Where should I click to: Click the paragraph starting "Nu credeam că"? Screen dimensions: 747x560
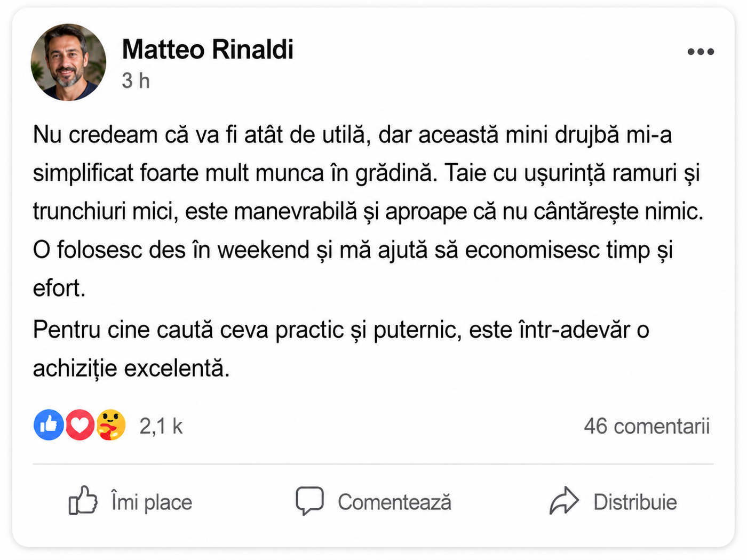pyautogui.click(x=368, y=211)
